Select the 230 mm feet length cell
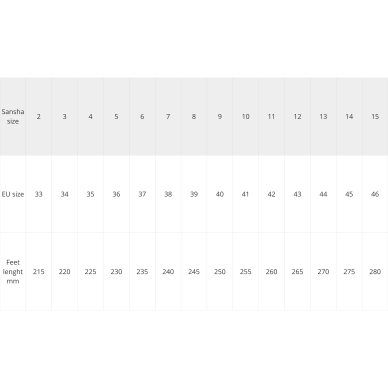This screenshot has height=388, width=388. tap(116, 272)
